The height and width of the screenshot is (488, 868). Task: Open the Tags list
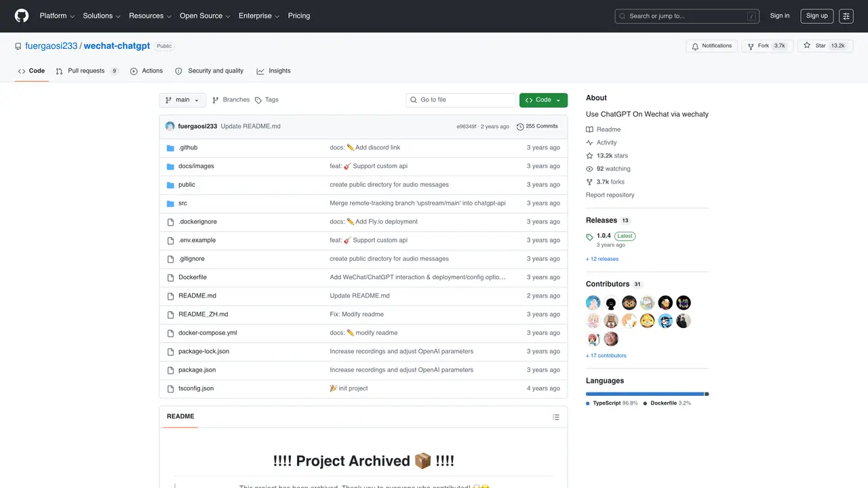267,100
